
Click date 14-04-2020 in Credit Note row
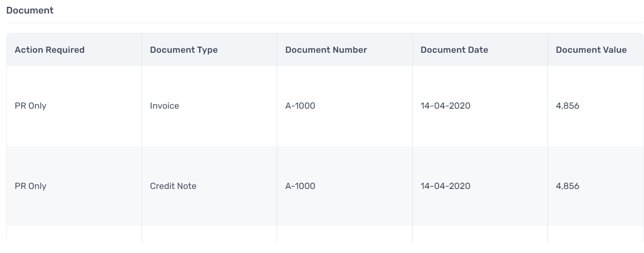446,186
